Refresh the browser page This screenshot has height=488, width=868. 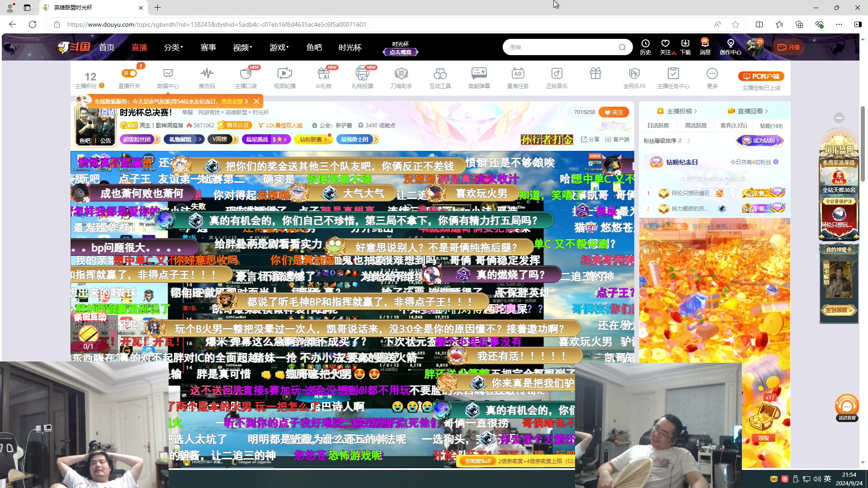pyautogui.click(x=33, y=24)
